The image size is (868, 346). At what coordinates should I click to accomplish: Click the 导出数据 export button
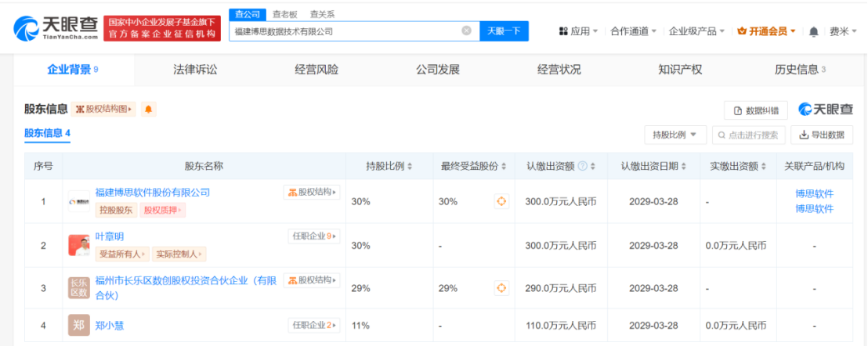(x=822, y=135)
